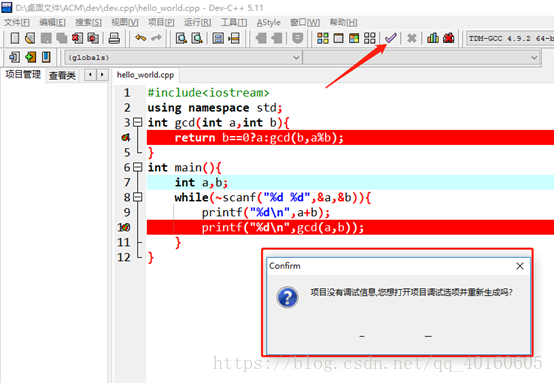
Task: Click the grayed Redo arrow icon
Action: [156, 38]
